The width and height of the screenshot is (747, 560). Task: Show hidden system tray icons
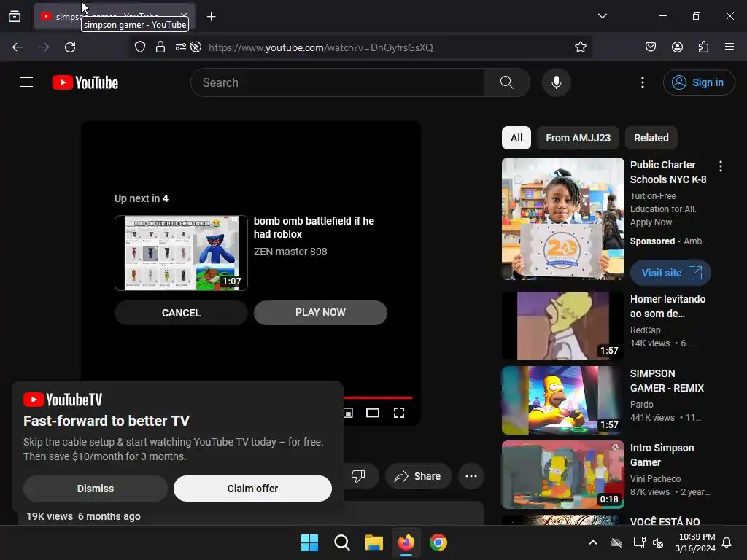point(592,542)
